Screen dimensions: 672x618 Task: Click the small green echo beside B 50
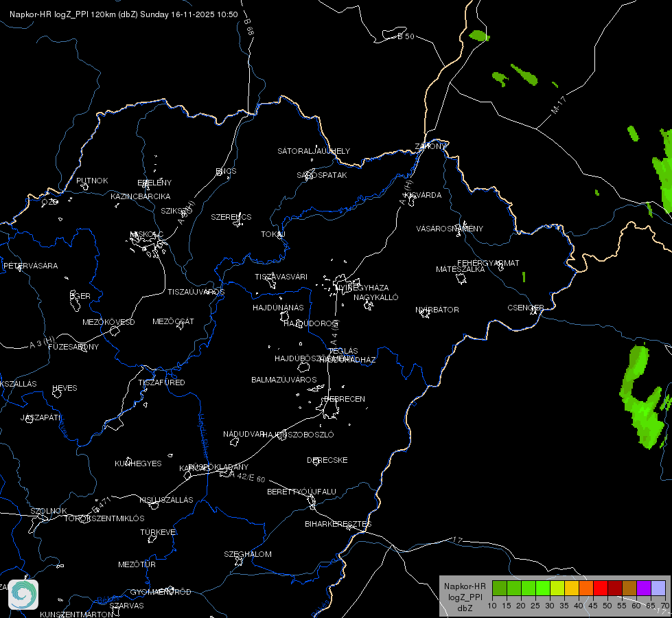(x=480, y=35)
